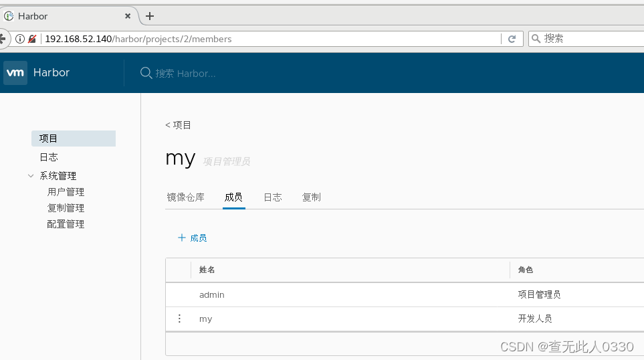Click the 项目管理员 label beside project title

coord(227,161)
